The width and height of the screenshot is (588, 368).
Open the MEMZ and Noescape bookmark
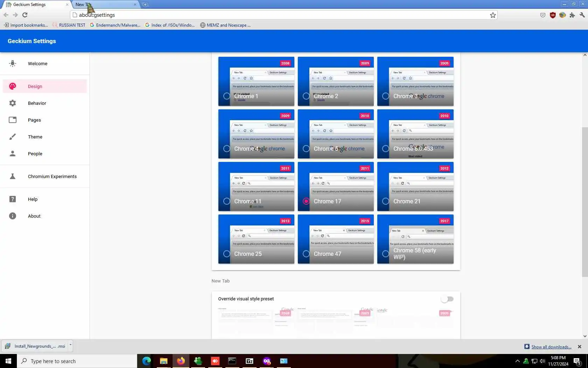(225, 25)
